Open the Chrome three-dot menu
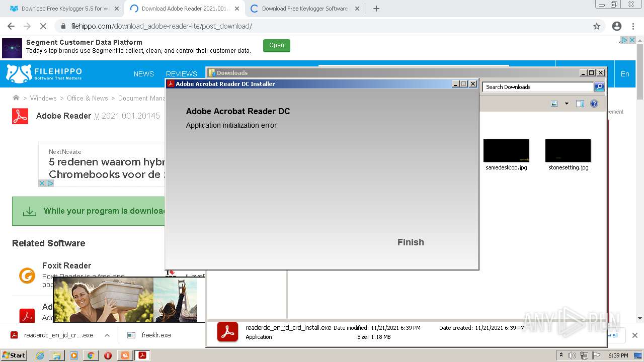This screenshot has height=362, width=644. [633, 26]
